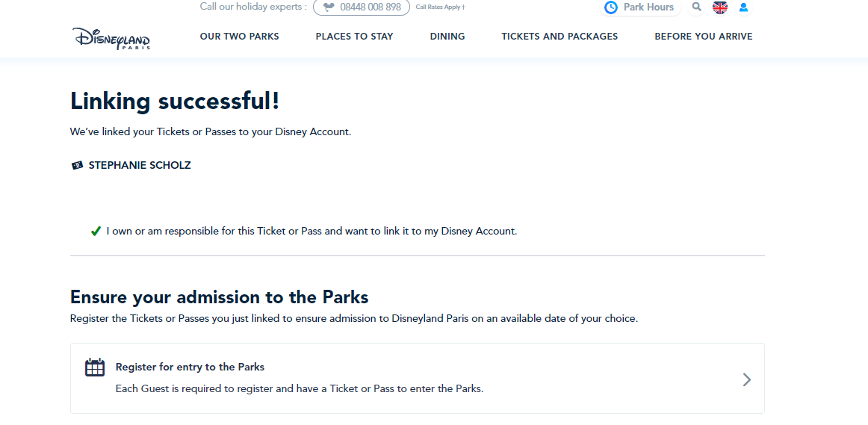Click the Park Hours button label

click(x=649, y=7)
